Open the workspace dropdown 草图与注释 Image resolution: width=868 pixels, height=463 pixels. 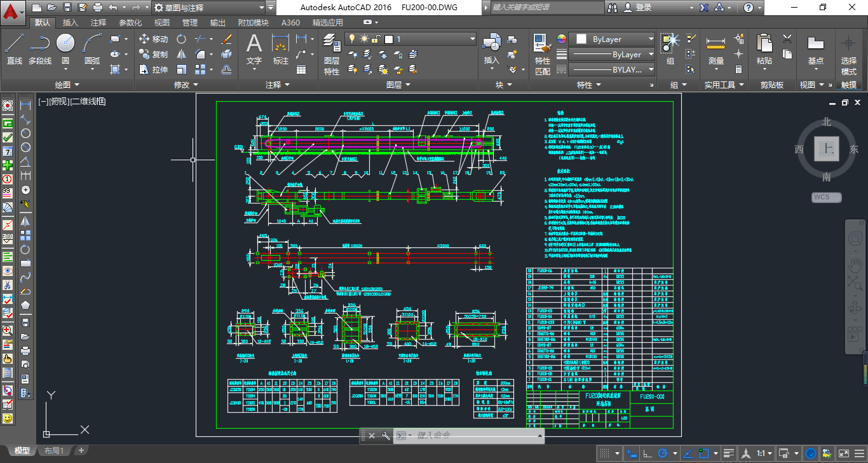tap(208, 8)
